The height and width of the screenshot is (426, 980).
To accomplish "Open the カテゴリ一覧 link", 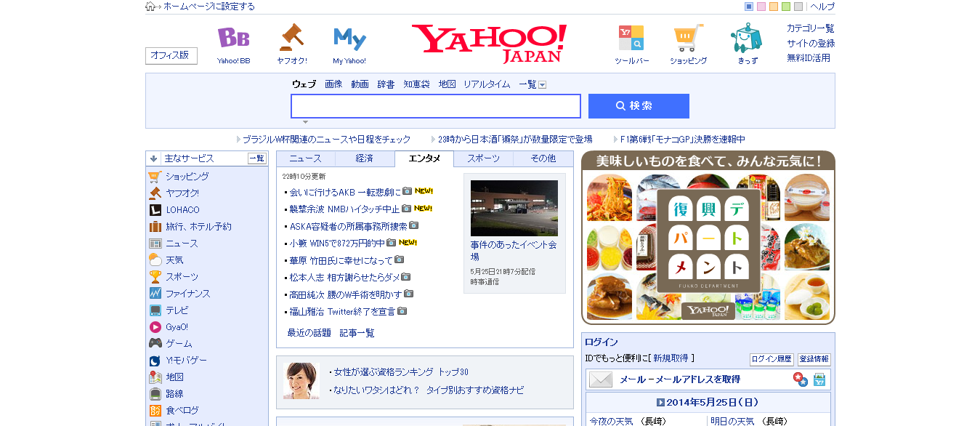I will (x=811, y=28).
